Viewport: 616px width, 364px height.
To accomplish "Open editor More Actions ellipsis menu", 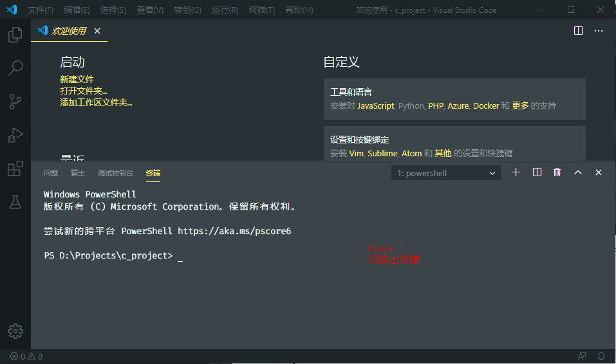I will pos(599,31).
